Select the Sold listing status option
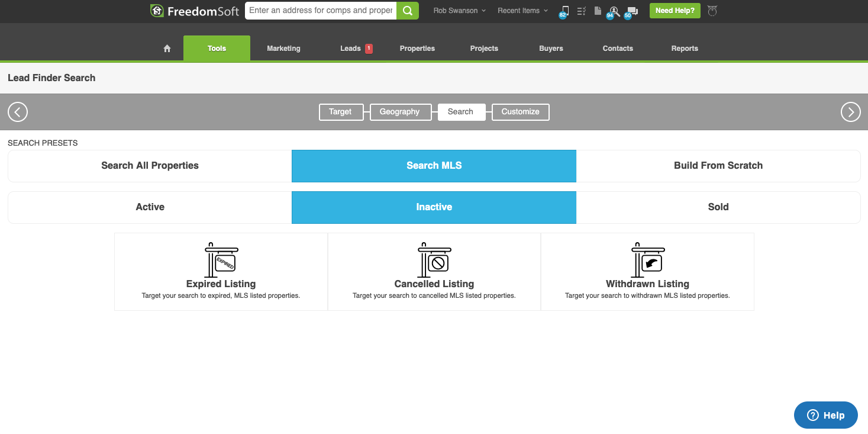Viewport: 868px width, 434px height. click(x=718, y=207)
